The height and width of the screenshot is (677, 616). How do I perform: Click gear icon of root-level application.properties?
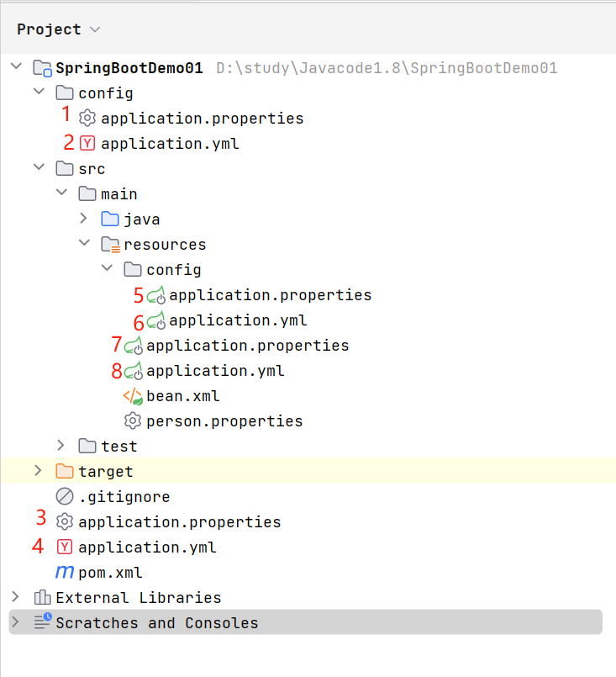[x=65, y=521]
